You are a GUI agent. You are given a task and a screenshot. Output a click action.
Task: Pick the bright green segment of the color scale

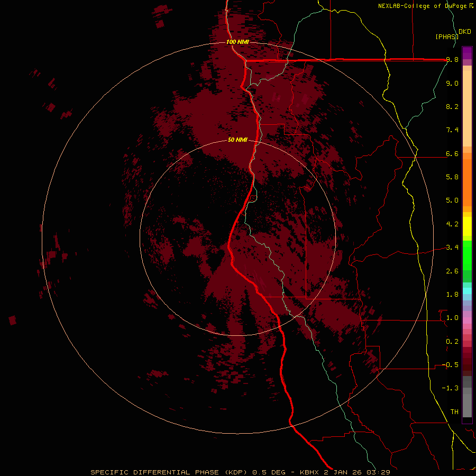click(467, 255)
